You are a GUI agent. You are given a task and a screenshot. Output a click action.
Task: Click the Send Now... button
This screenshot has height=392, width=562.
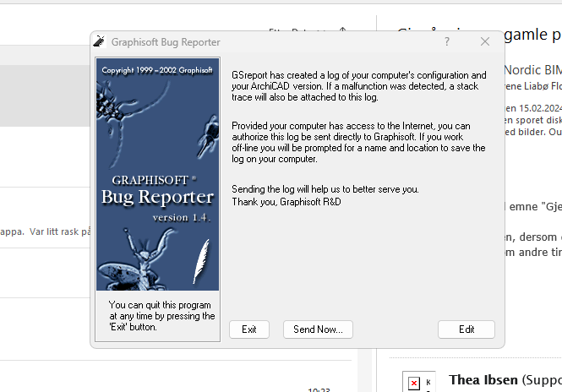point(317,329)
